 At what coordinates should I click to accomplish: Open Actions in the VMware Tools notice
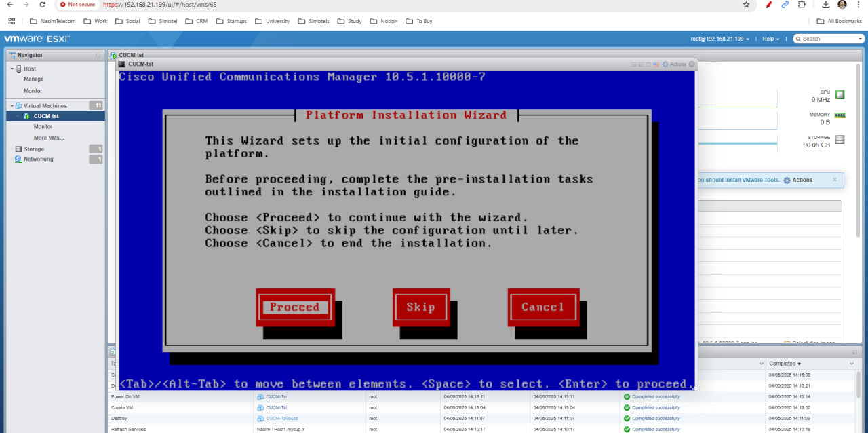click(x=797, y=180)
